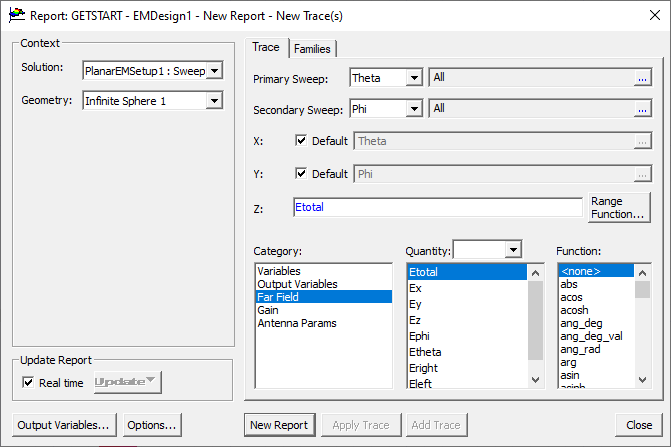Click the Secondary Sweep ellipsis button
Viewport: 671px width, 447px height.
click(642, 109)
